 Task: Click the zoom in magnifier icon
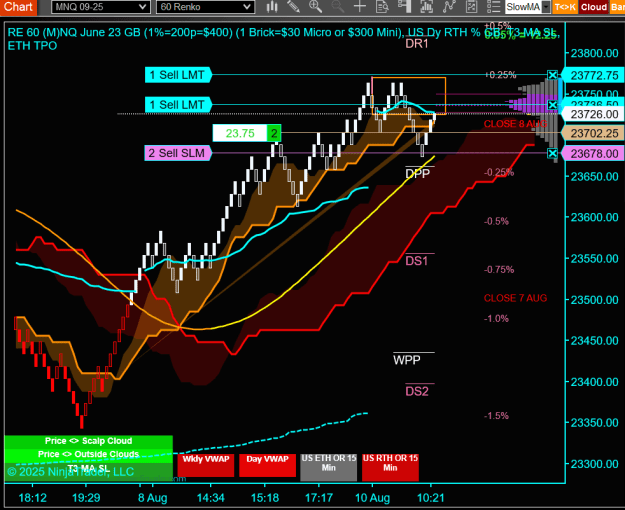[x=315, y=7]
